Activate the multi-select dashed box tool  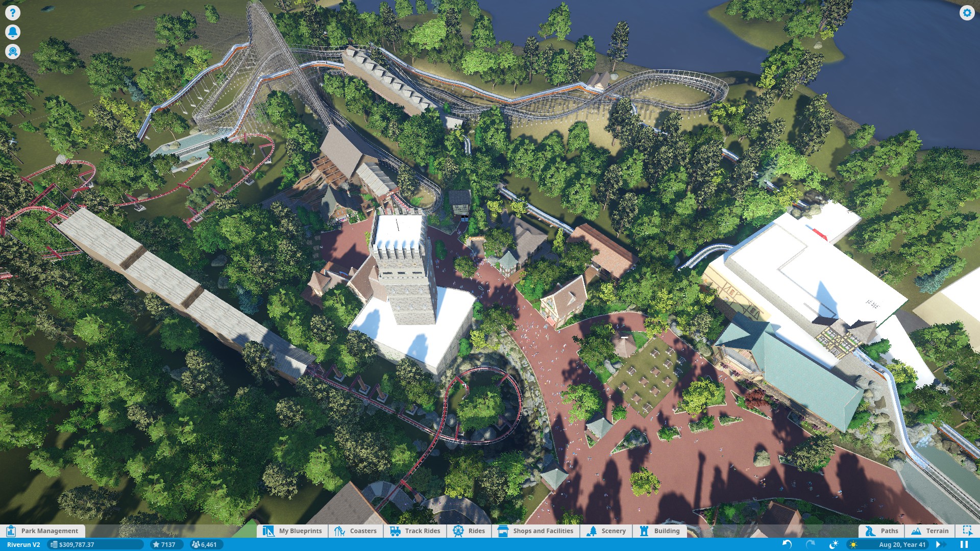[x=967, y=531]
